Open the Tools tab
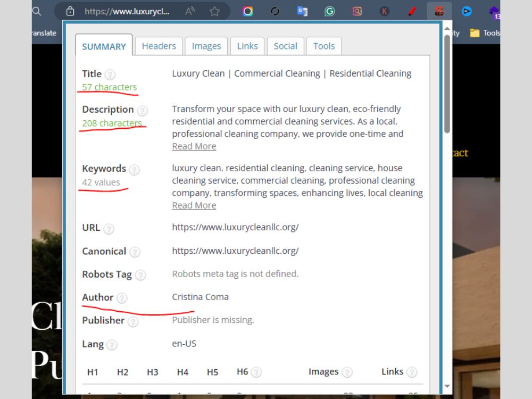The width and height of the screenshot is (532, 399). [323, 46]
